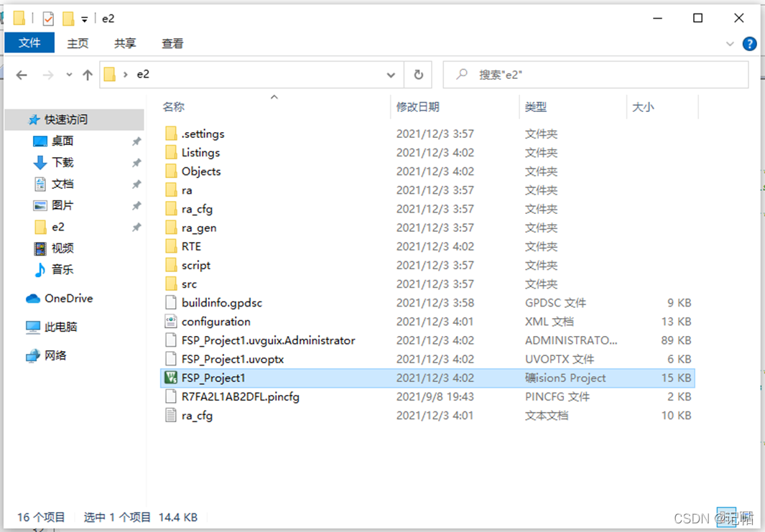
Task: Click the ra folder icon
Action: click(171, 190)
